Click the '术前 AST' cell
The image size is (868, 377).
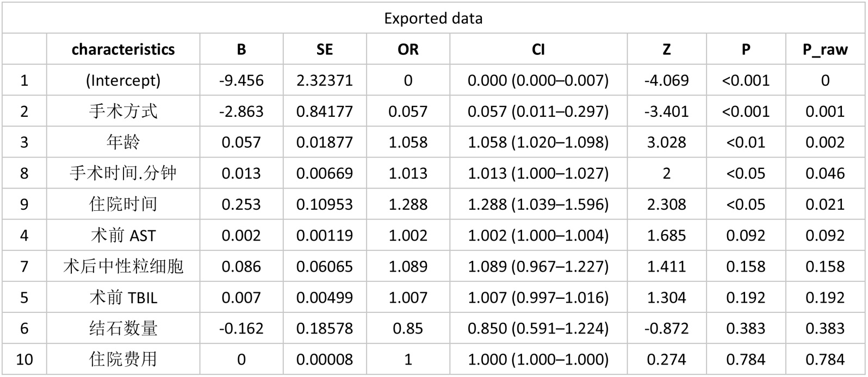pyautogui.click(x=123, y=235)
